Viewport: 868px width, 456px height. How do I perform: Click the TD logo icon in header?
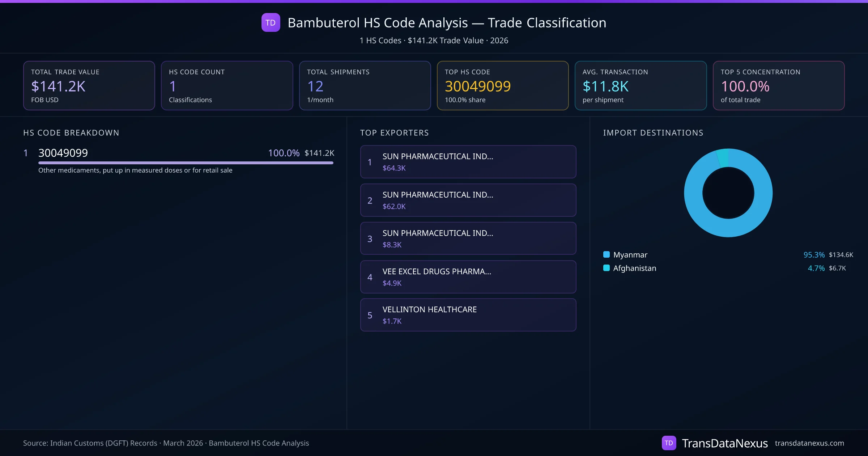[271, 22]
